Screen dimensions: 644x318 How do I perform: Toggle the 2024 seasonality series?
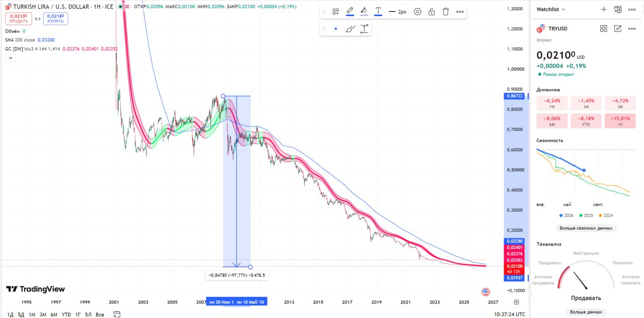tap(606, 215)
